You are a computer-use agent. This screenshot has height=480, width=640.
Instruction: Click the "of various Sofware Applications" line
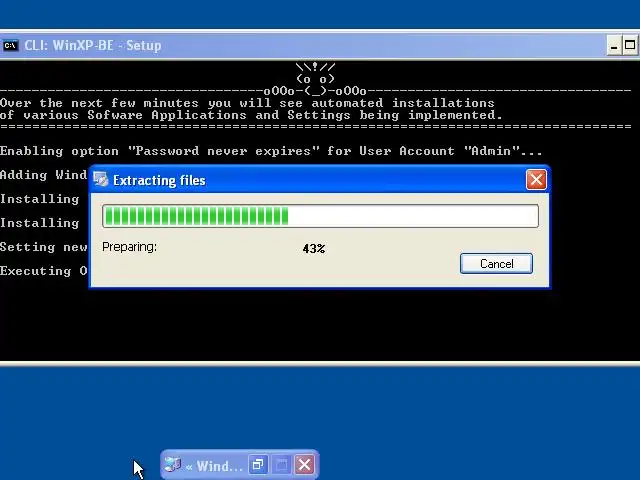tap(251, 115)
